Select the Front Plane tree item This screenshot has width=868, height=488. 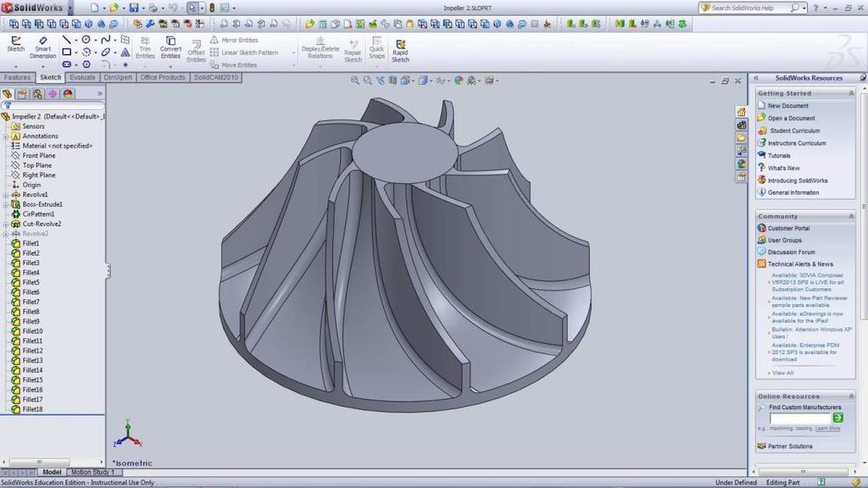coord(39,156)
